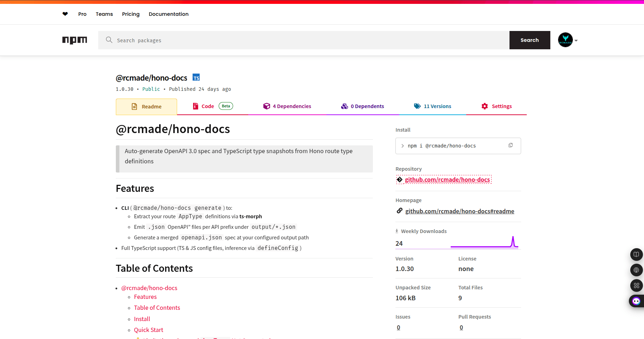Open the 11 Versions tab
The image size is (644, 339).
[x=437, y=106]
